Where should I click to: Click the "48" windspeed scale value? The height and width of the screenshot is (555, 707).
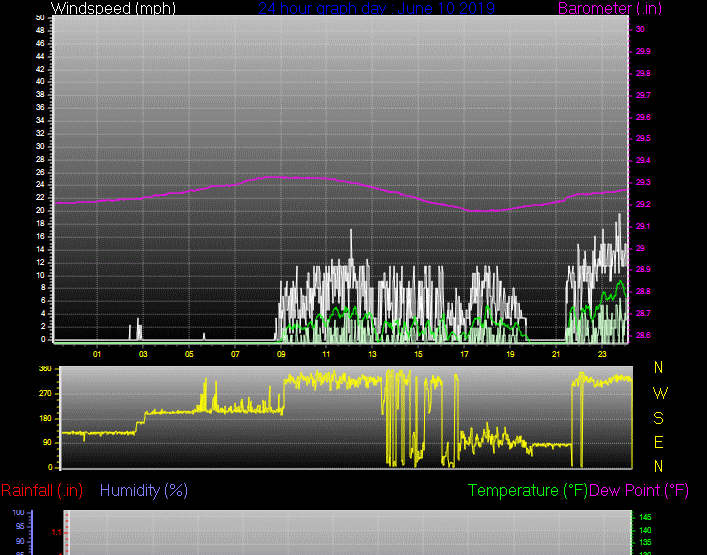coord(40,31)
